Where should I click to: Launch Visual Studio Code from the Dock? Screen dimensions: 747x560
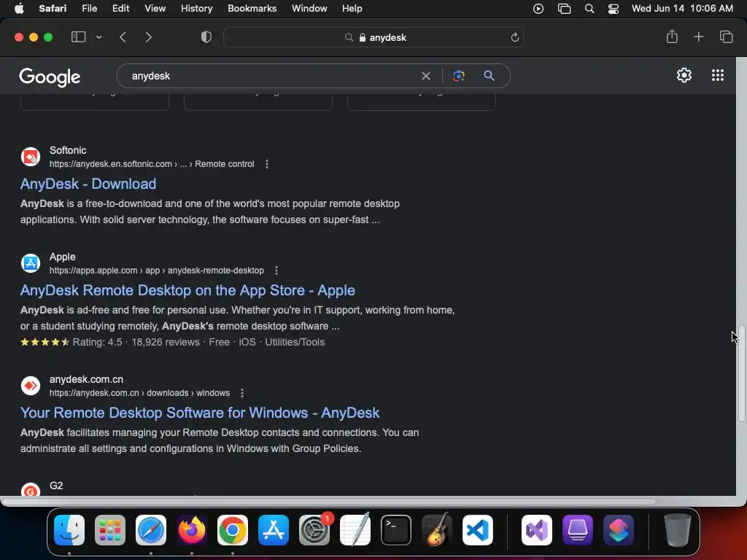477,530
